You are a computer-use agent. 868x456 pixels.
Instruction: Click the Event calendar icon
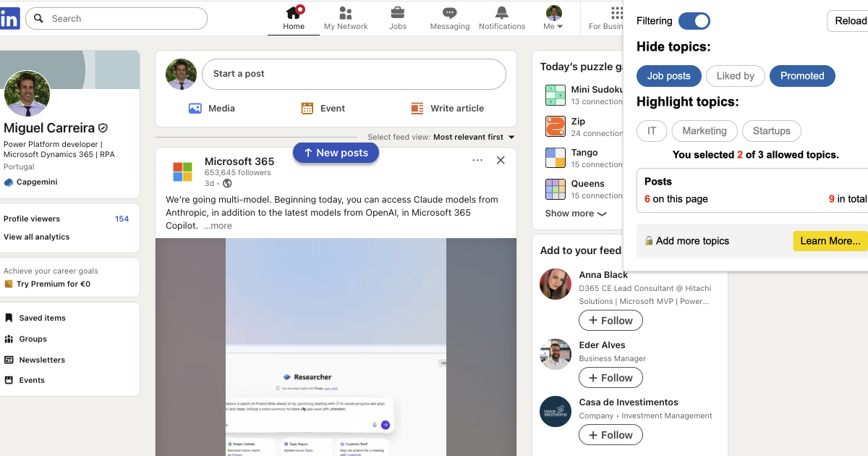(x=307, y=109)
